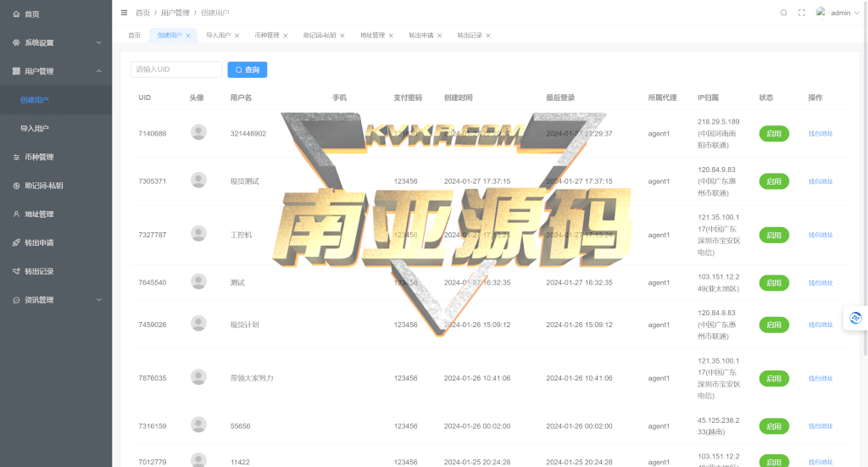868x467 pixels.
Task: Focus the 请输入UID input field
Action: (176, 69)
